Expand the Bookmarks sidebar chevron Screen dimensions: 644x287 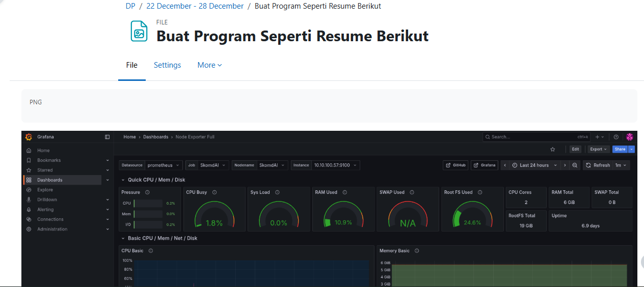coord(108,160)
